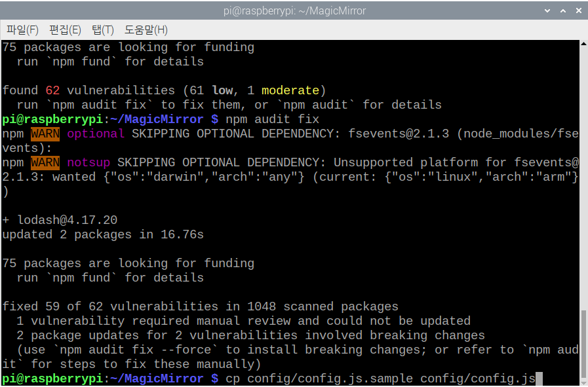Click the bottom prompt 'pi@raspberrypi'
The image size is (588, 387).
click(x=52, y=378)
